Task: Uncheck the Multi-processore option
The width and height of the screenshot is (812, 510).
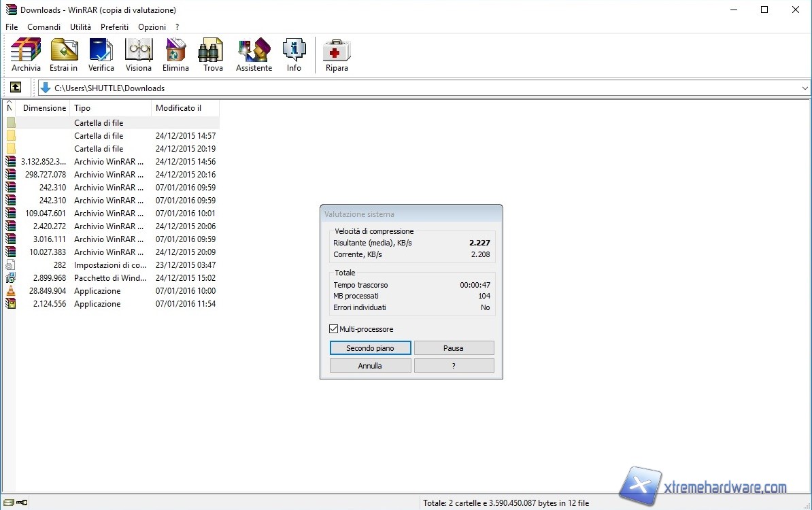Action: point(333,328)
